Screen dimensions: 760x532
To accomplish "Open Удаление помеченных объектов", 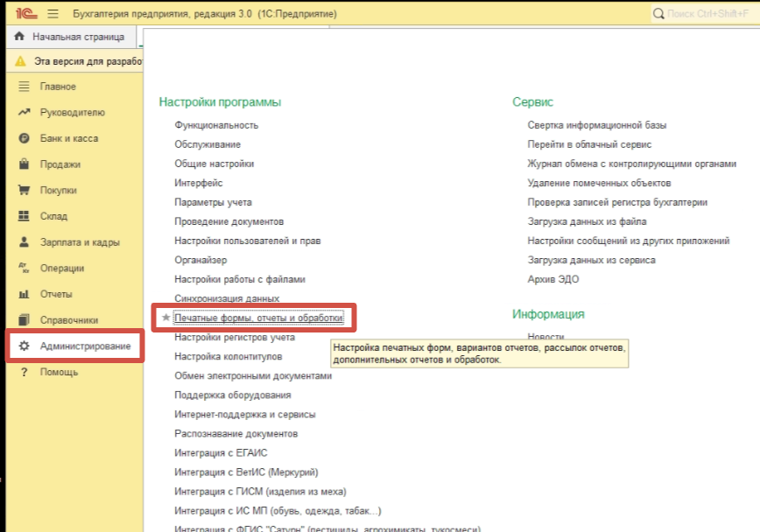I will click(x=599, y=183).
